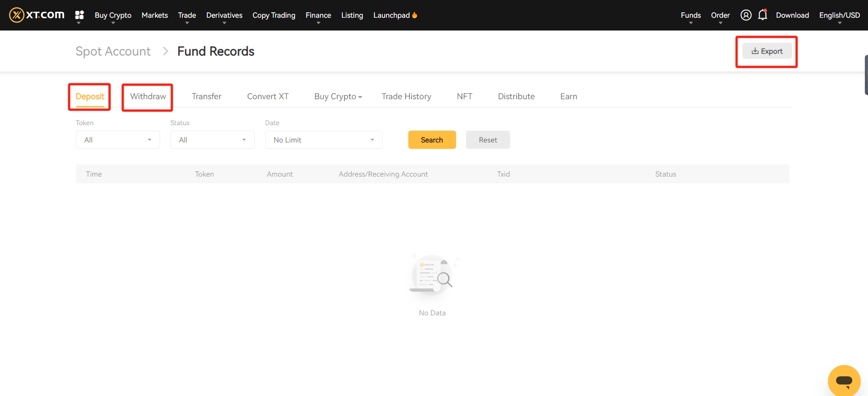Open the Date range dropdown
Image resolution: width=868 pixels, height=396 pixels.
point(324,140)
